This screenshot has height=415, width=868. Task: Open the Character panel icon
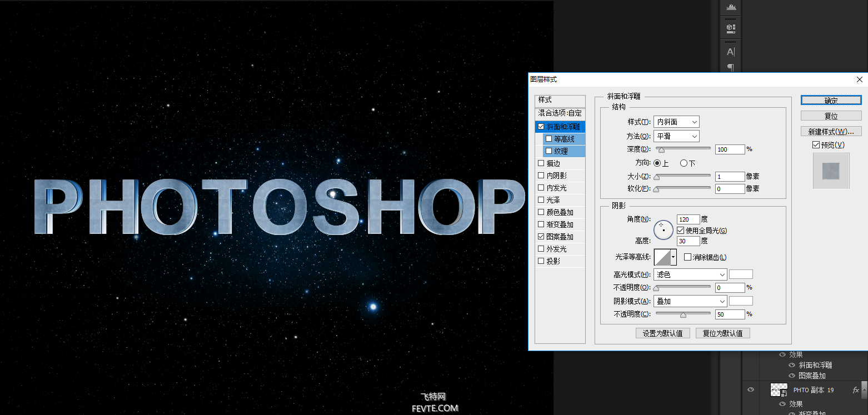click(731, 52)
